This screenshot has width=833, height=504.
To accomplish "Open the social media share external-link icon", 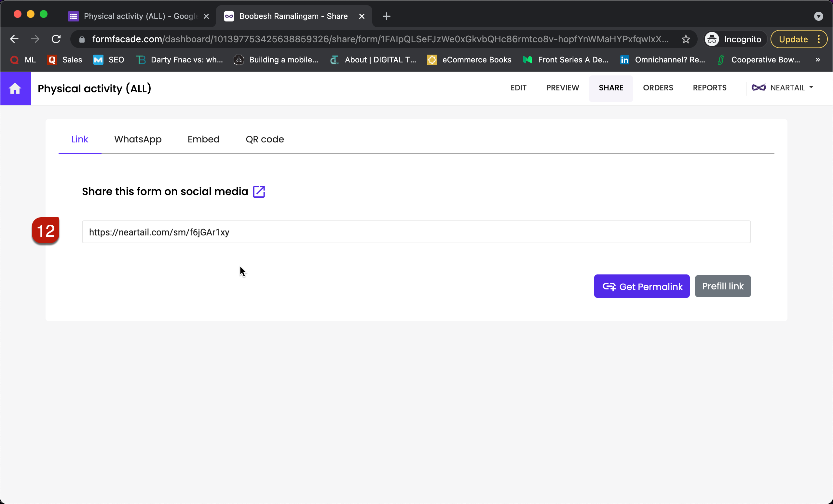I will 259,192.
